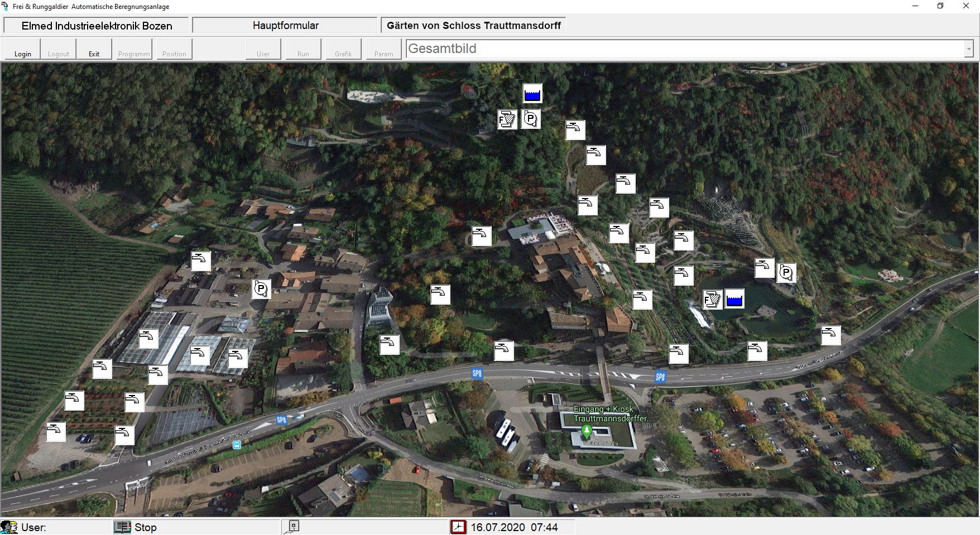Expand the Gesamtbild dropdown arrow

(968, 49)
